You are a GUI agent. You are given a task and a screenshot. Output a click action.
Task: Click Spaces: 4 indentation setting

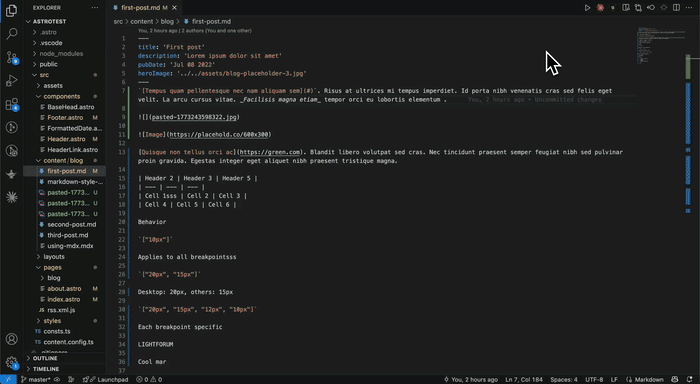(x=563, y=380)
